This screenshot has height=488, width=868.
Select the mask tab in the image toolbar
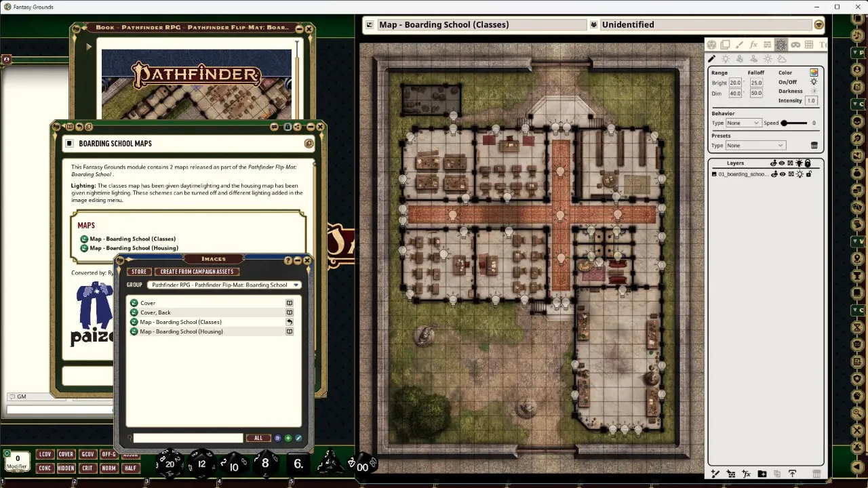click(795, 45)
